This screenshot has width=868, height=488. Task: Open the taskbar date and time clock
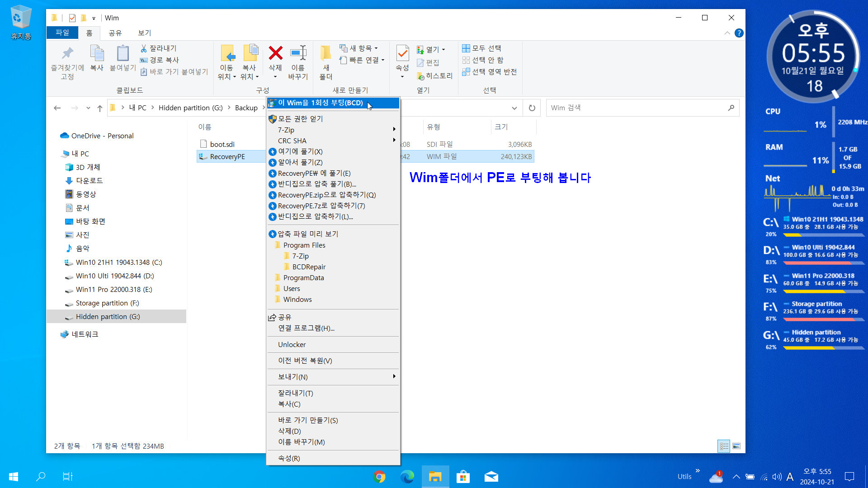(817, 477)
